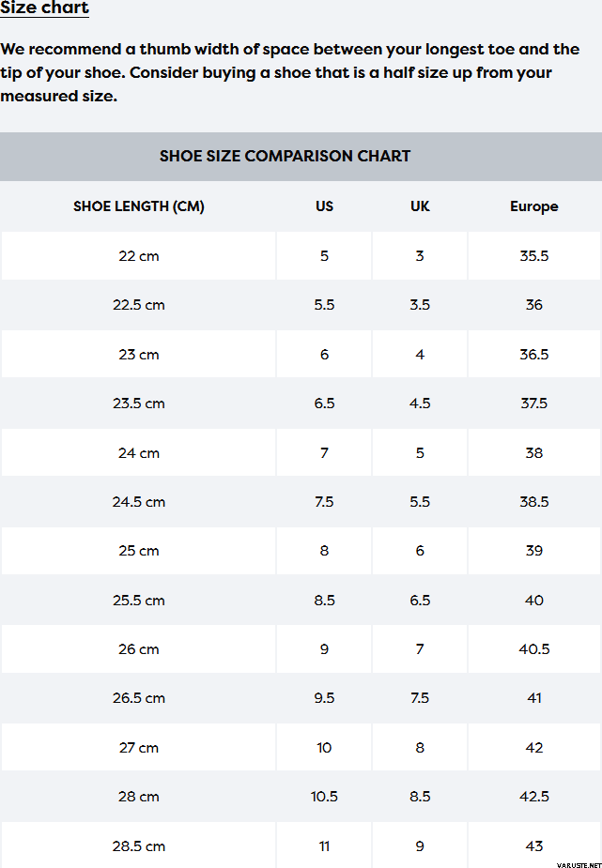Click Europe size 38.5 cell
Viewport: 602px width, 868px height.
533,502
